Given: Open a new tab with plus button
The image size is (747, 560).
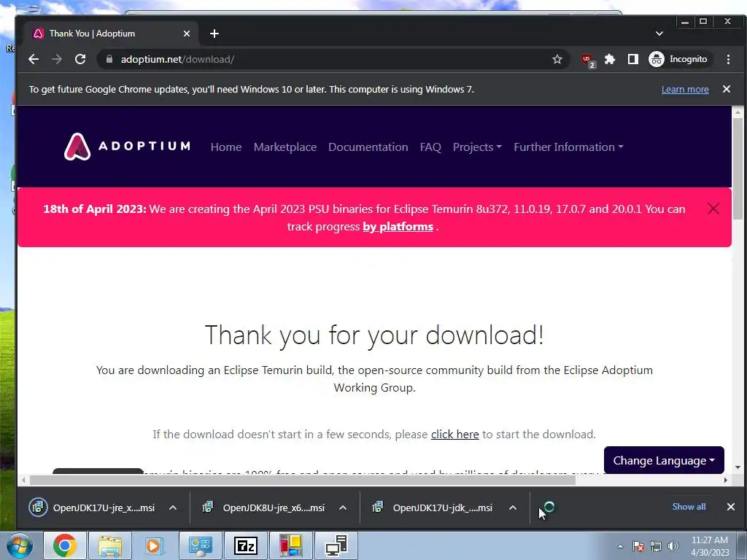Looking at the screenshot, I should click(x=214, y=34).
